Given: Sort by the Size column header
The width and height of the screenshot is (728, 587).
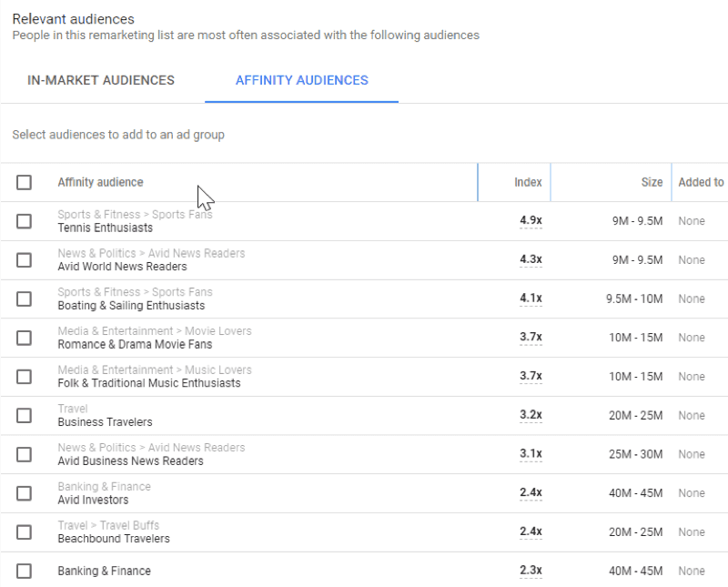Looking at the screenshot, I should [x=652, y=182].
